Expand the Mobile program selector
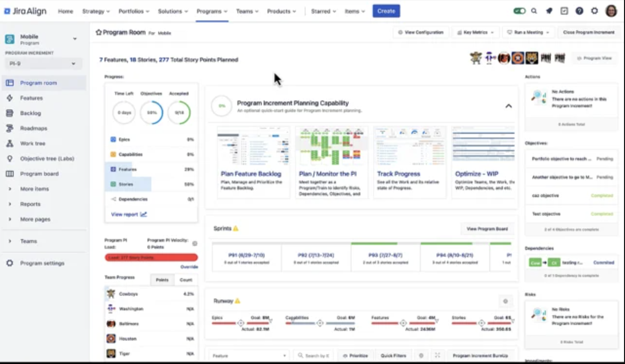Screen dimensions: 625x364 pos(75,39)
